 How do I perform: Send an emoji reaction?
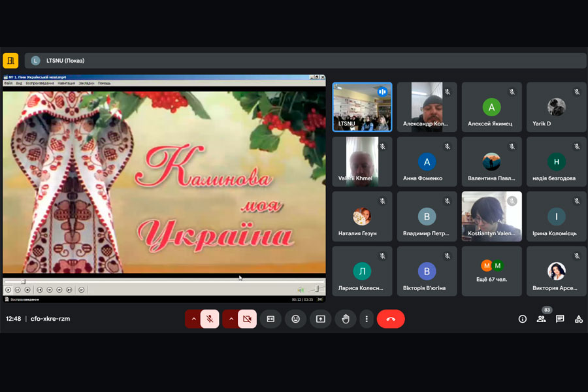(x=296, y=319)
